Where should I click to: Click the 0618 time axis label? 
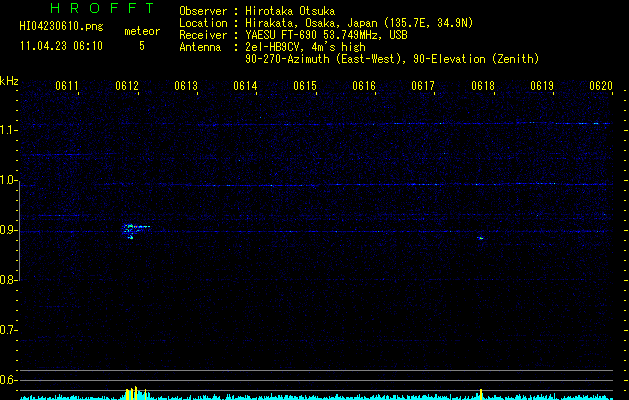pyautogui.click(x=483, y=86)
